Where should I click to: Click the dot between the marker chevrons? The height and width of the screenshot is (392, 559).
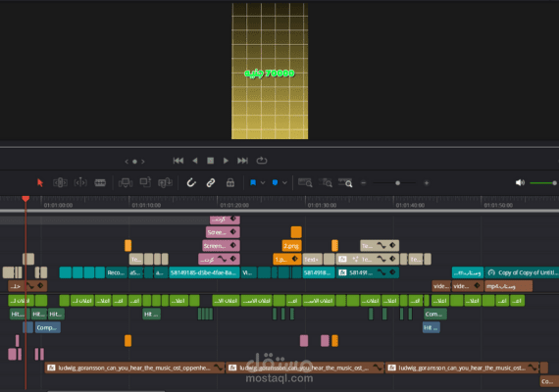[x=134, y=162]
